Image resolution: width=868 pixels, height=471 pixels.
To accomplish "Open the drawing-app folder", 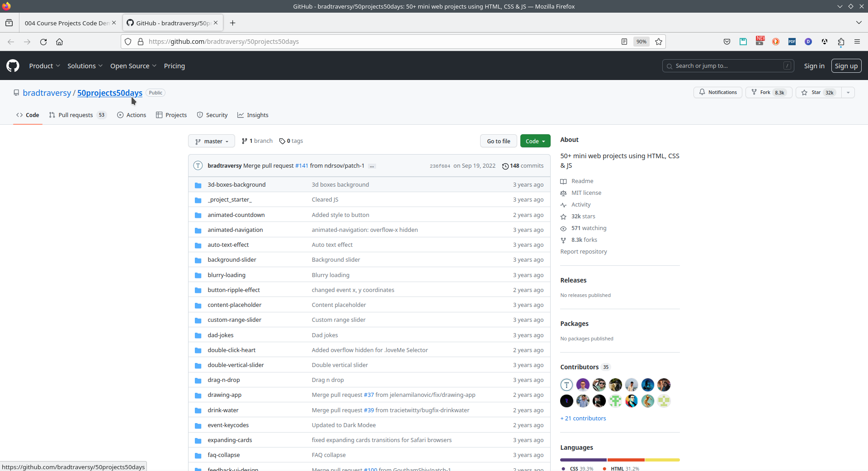I will coord(224,395).
